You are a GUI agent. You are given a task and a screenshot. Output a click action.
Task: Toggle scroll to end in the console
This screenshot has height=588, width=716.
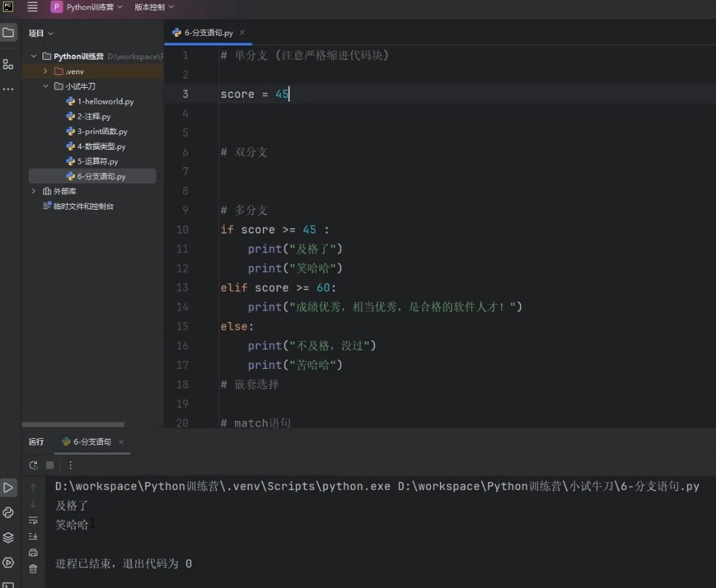click(x=33, y=536)
